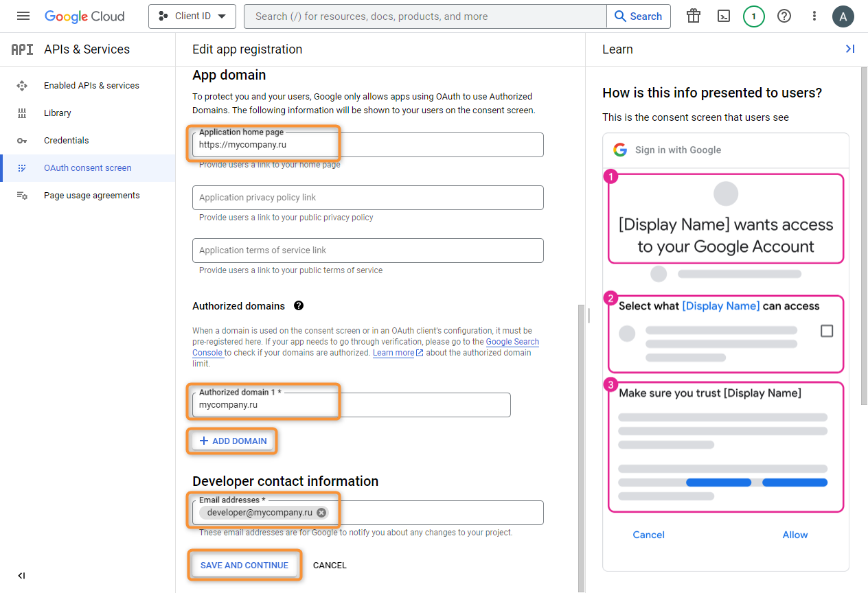
Task: Open the notifications badge showing 1
Action: (754, 16)
